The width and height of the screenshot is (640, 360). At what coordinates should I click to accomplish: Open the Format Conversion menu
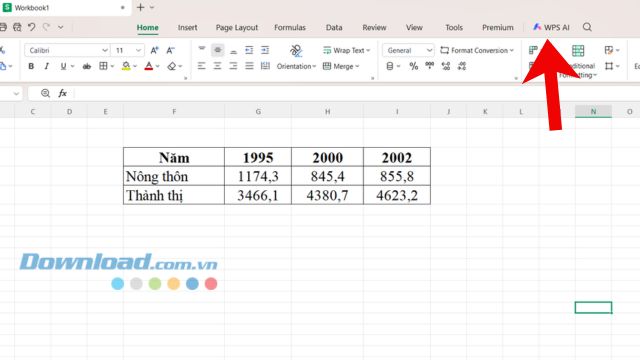coord(477,50)
